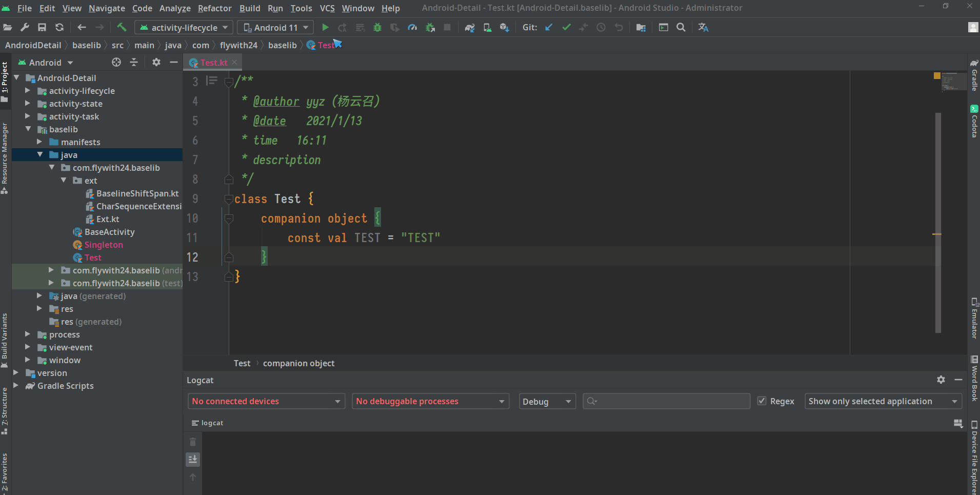Expand the activity-state module in the tree
The image size is (980, 495).
coord(28,104)
